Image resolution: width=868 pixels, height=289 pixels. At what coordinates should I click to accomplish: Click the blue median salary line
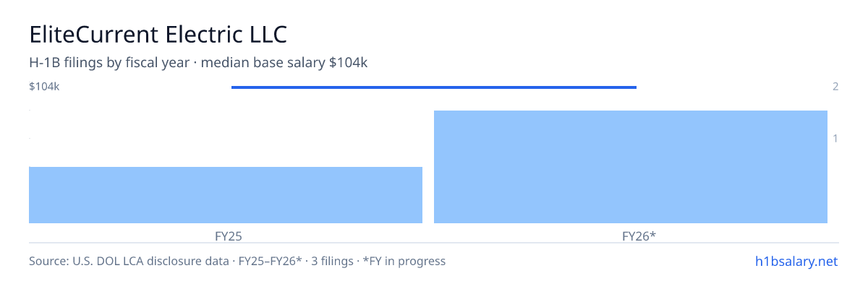pyautogui.click(x=434, y=87)
